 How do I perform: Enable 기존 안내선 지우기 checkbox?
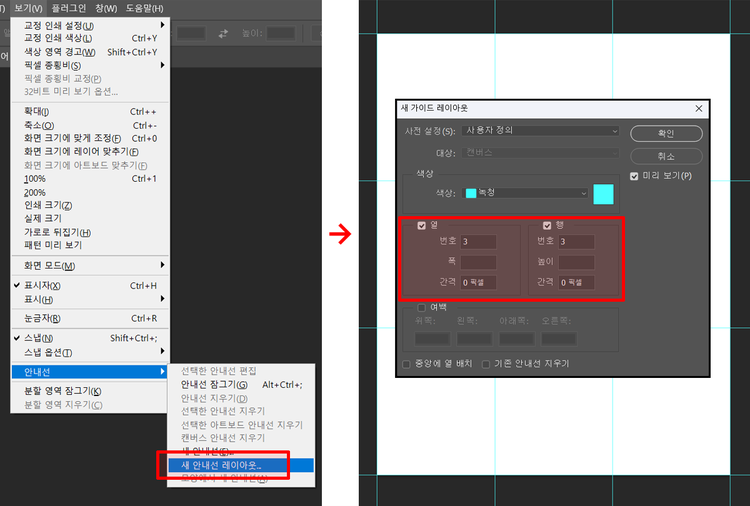(486, 364)
